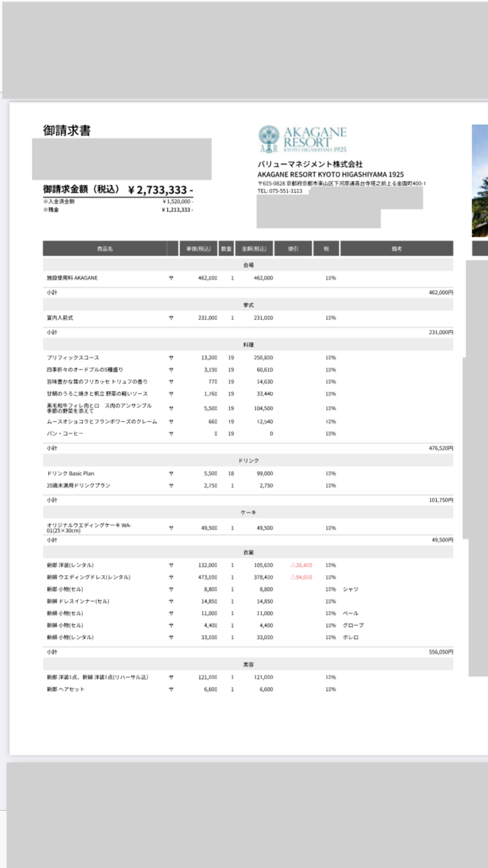Click the 料理 section heading
This screenshot has height=868, width=488.
[x=249, y=344]
